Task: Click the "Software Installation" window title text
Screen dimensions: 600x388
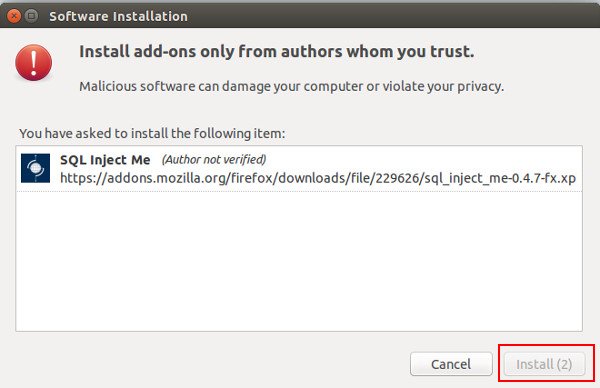Action: click(118, 16)
